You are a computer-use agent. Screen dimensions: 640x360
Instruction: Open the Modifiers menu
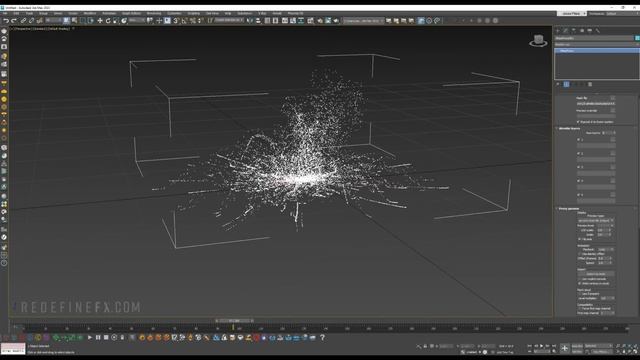(x=90, y=13)
